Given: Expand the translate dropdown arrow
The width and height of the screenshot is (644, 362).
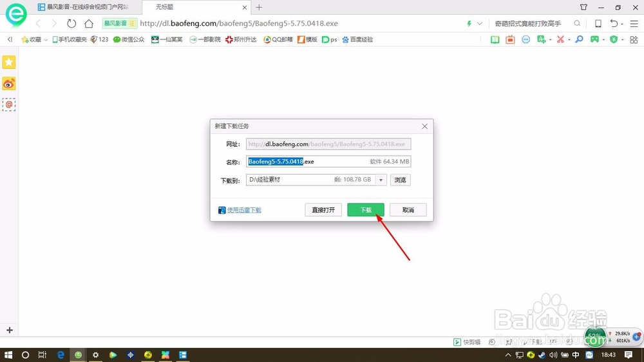Looking at the screenshot, I should tap(551, 40).
